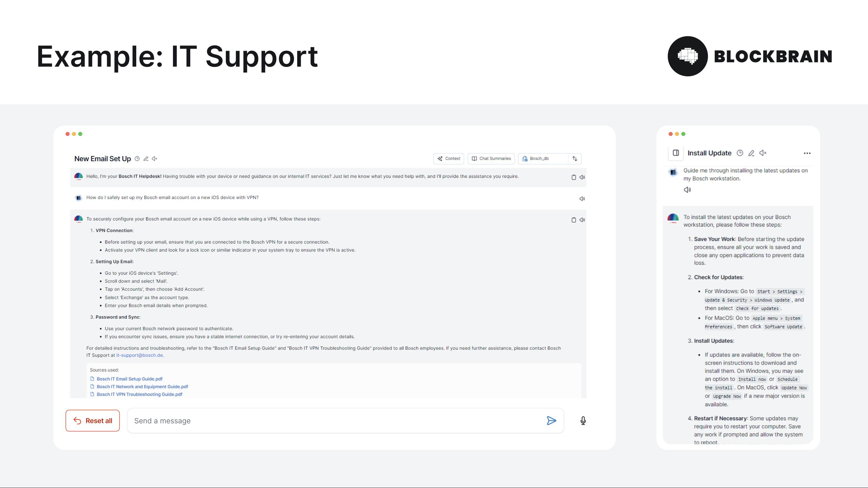Edit the New Email Set Up chat title
The height and width of the screenshot is (488, 868).
(146, 159)
